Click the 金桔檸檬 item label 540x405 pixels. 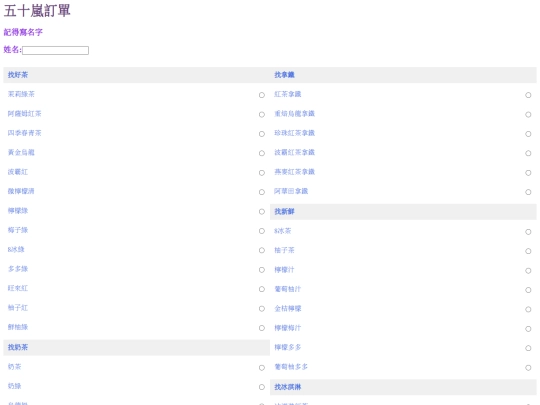click(x=288, y=309)
